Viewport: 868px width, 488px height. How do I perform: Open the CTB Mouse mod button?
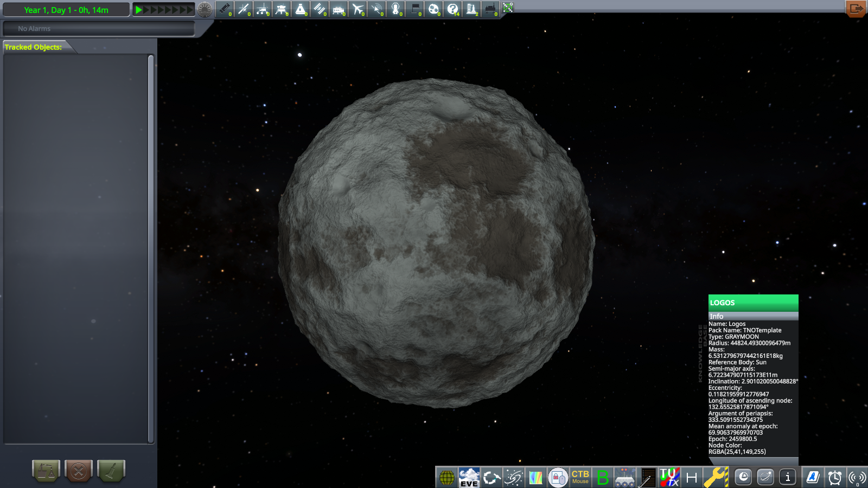pos(580,477)
